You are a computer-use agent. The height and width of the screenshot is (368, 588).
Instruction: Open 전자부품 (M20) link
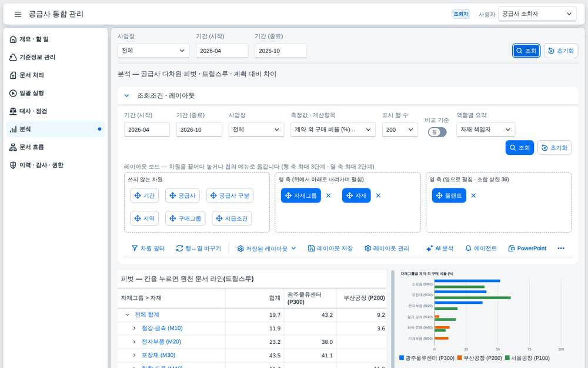tap(161, 342)
